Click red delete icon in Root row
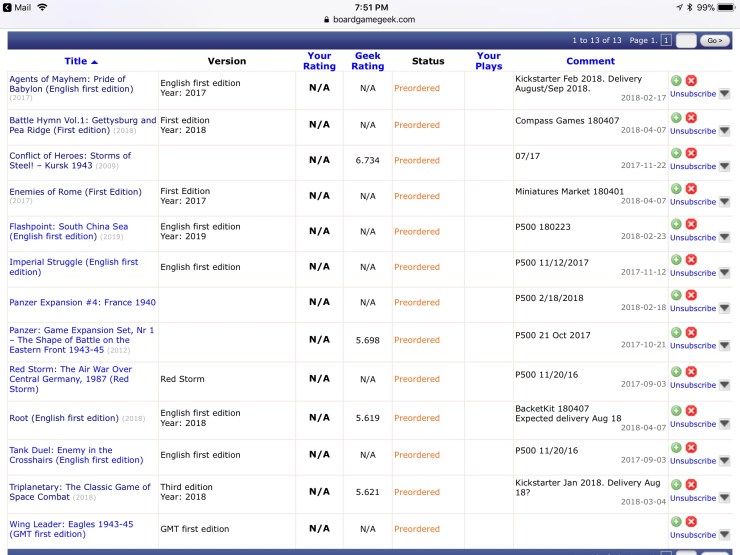Screen dimensions: 740x555 tap(691, 411)
